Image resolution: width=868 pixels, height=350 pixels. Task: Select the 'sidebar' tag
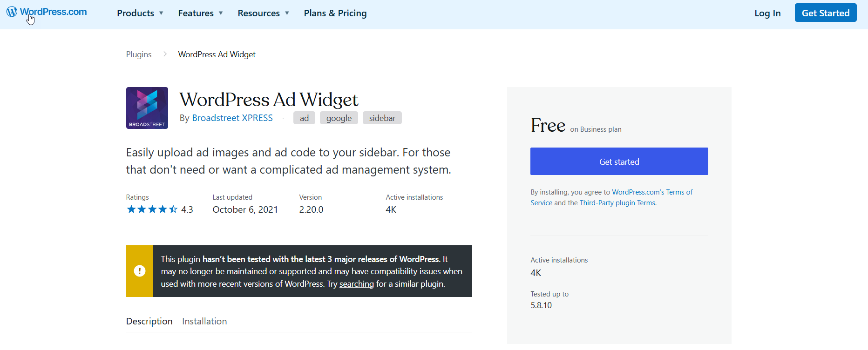[x=382, y=118]
